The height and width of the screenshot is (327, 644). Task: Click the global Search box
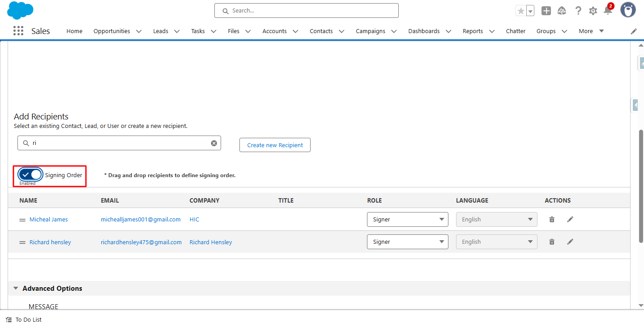pos(307,11)
